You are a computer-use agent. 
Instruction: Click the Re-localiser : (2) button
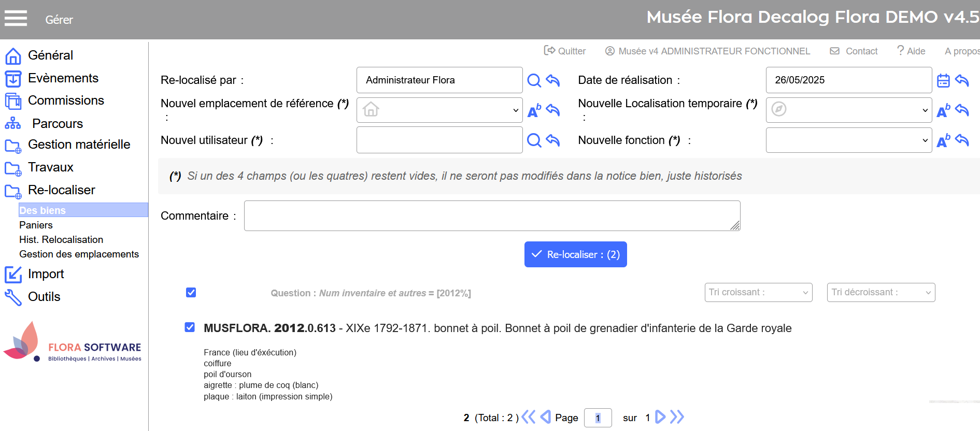tap(575, 254)
